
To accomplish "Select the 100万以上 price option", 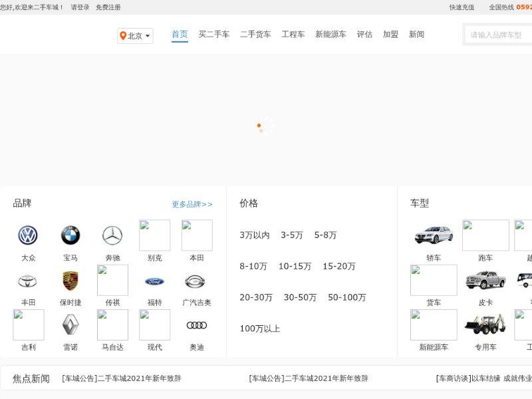I will pyautogui.click(x=260, y=329).
